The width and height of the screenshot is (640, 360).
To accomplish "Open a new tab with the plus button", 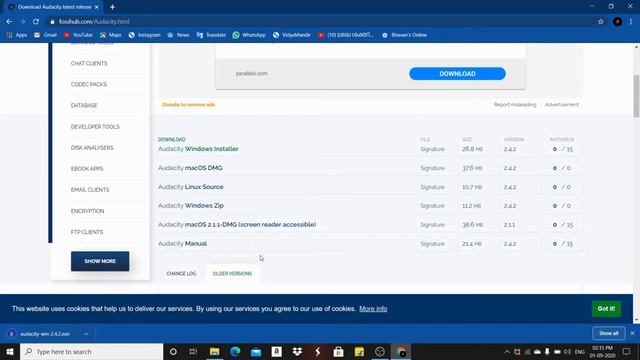I will (x=112, y=7).
